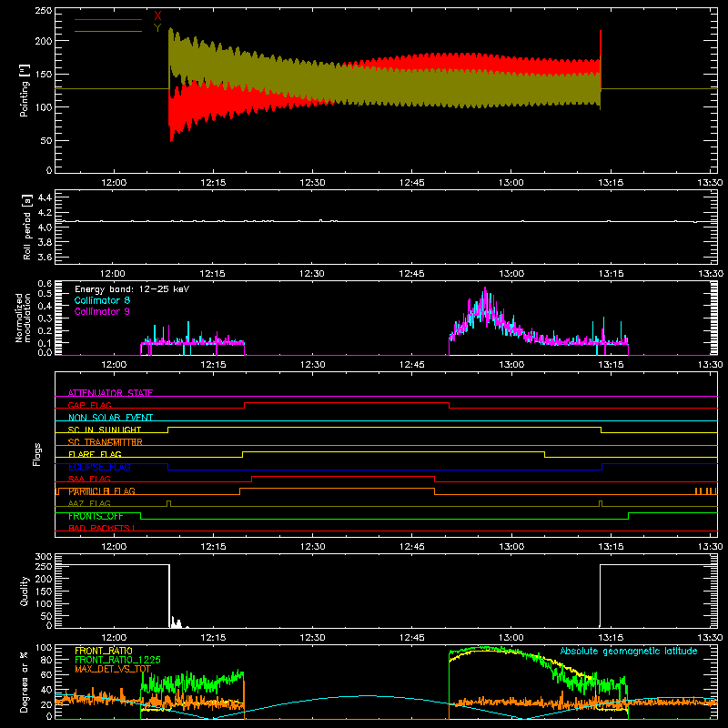
Task: Click the 'Normalized modulation' axis title
Action: (23, 318)
